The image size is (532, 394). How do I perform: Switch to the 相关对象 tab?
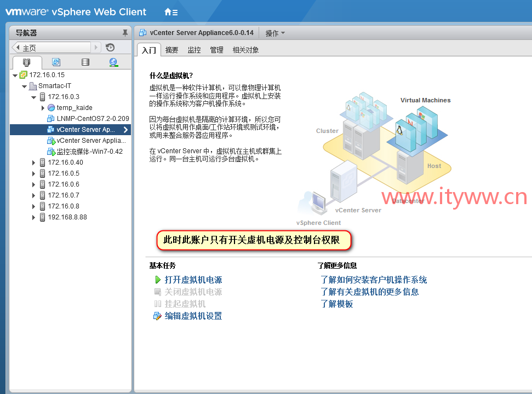[x=245, y=50]
